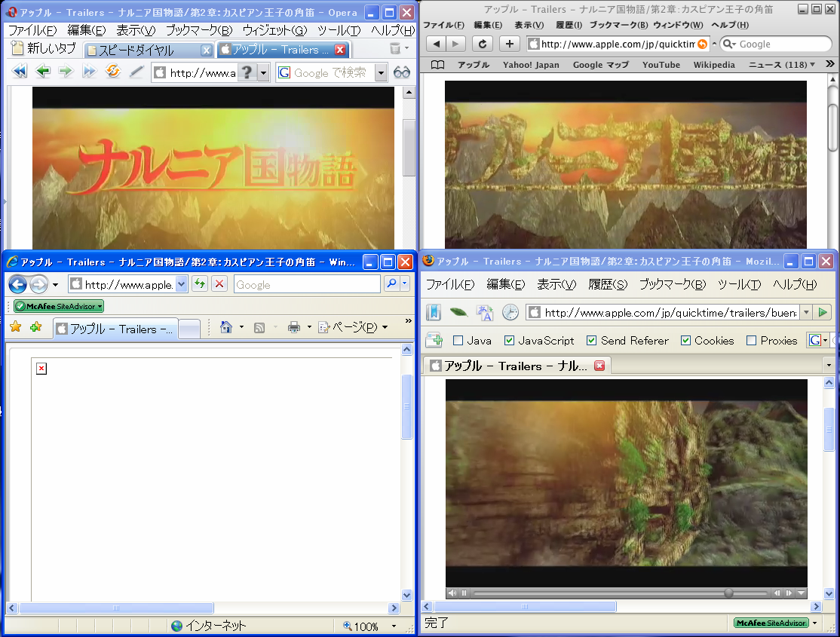
Task: Click the new tab plus icon beside Java in Firefox
Action: (x=434, y=340)
